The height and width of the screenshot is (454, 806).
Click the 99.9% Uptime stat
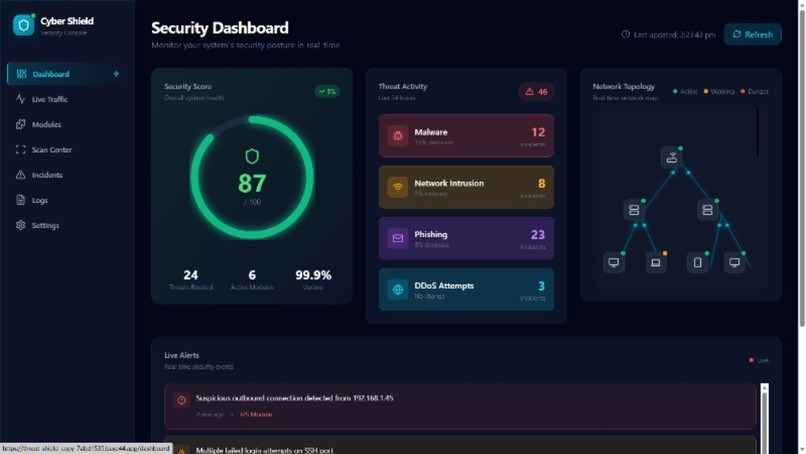313,280
